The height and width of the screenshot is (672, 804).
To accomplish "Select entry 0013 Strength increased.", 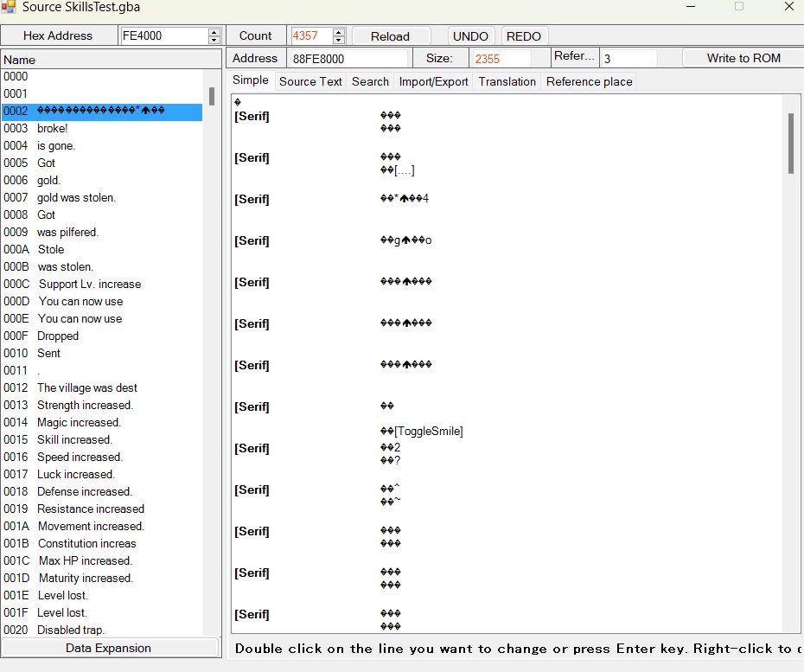I will coord(102,406).
